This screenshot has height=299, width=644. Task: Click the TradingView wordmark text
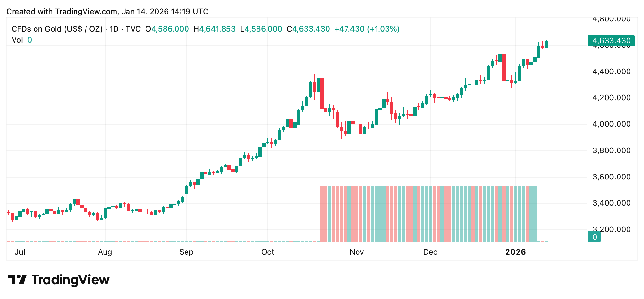pos(70,280)
